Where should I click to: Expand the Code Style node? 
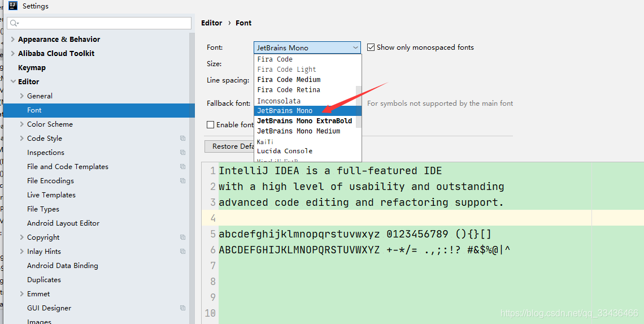tap(22, 139)
